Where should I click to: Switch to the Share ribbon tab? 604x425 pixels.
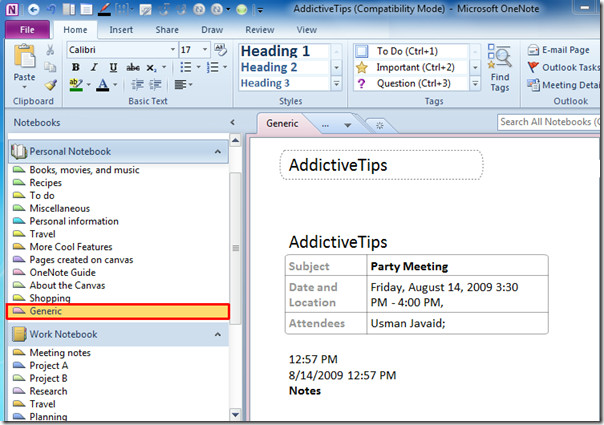click(167, 30)
